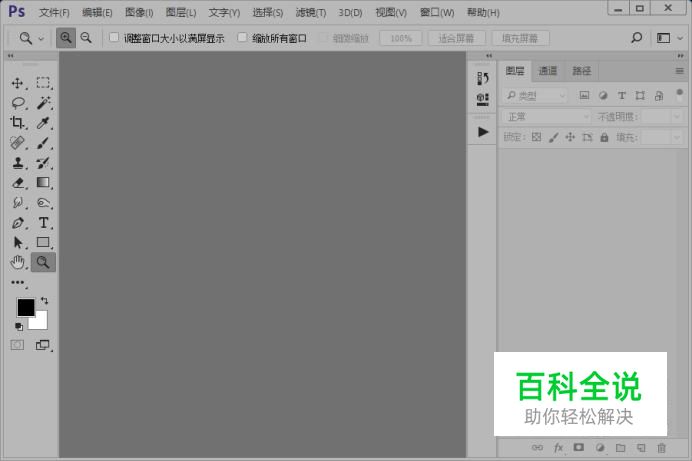Choose Zoom Out mode in options bar
This screenshot has width=692, height=461.
click(x=86, y=38)
